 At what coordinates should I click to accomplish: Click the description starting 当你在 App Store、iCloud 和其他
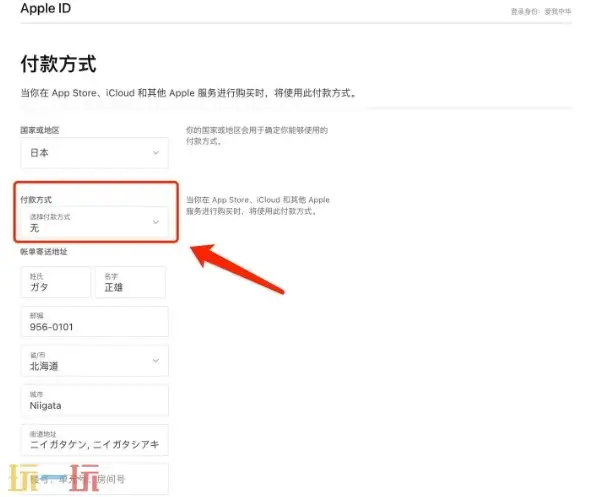(189, 93)
